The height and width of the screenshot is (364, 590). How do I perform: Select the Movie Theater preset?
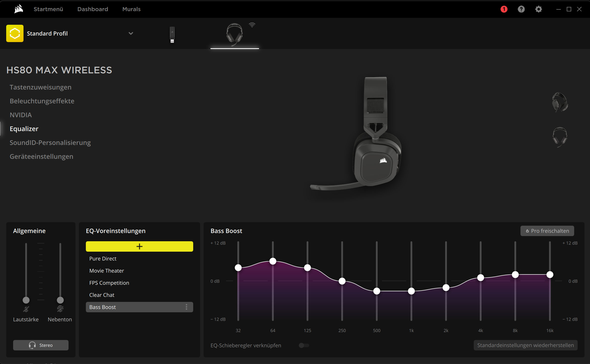click(140, 271)
